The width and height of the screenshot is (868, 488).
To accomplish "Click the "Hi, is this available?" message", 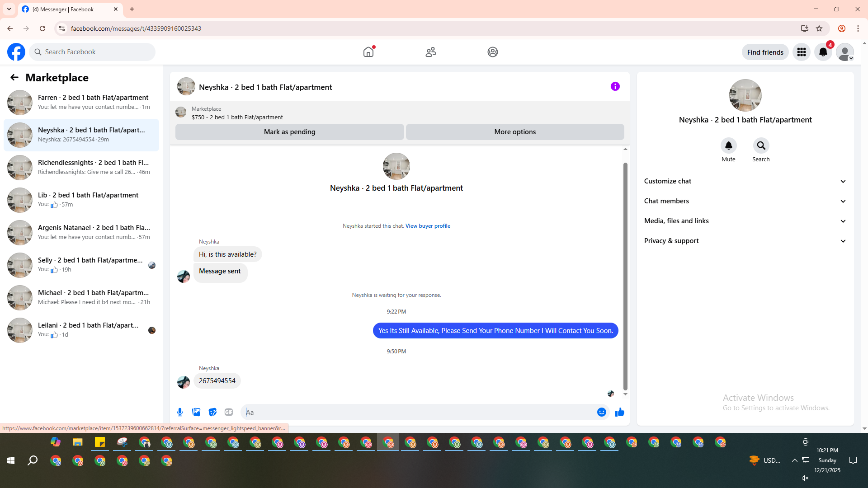I will tap(228, 254).
